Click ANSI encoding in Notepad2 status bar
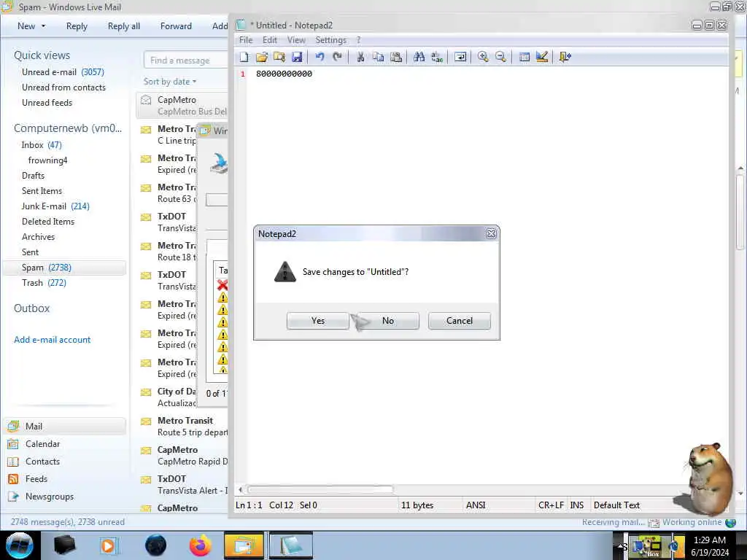 click(476, 505)
